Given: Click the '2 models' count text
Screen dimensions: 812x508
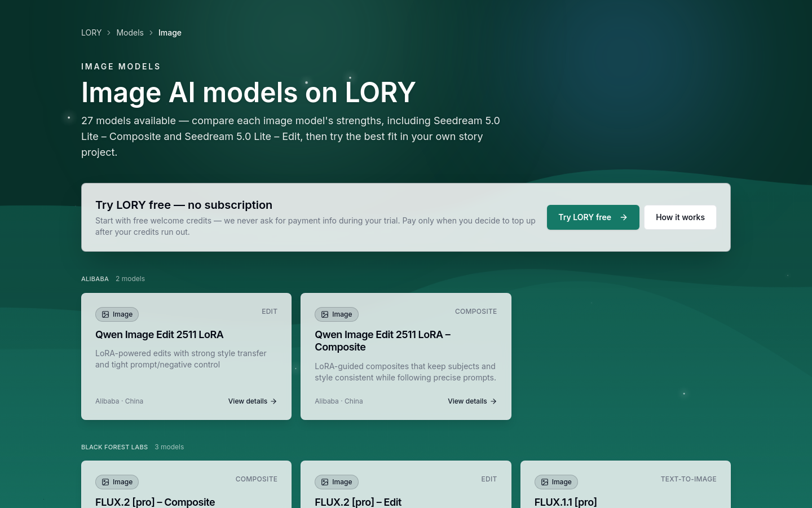Looking at the screenshot, I should coord(130,279).
